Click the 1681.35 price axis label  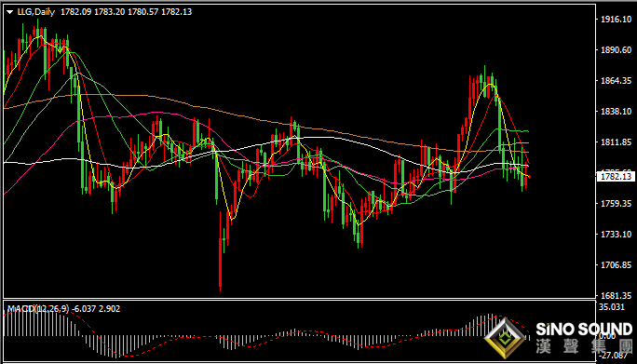pyautogui.click(x=616, y=295)
